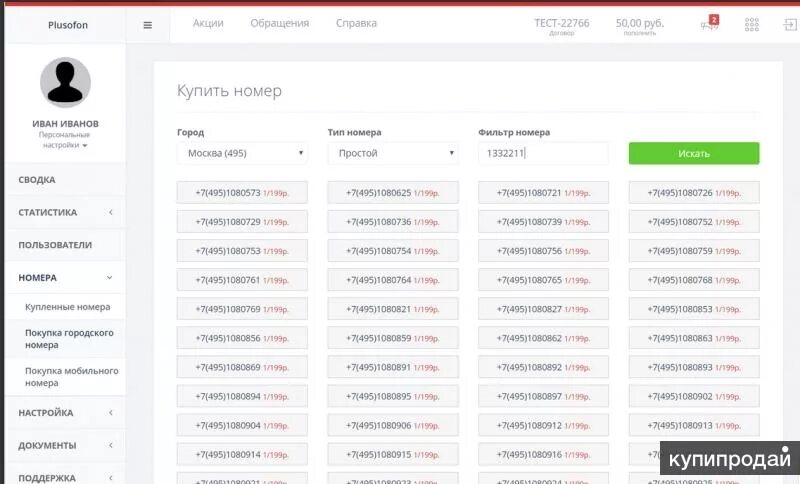The width and height of the screenshot is (800, 484).
Task: Select number +7(495)1080913
Action: pos(694,425)
